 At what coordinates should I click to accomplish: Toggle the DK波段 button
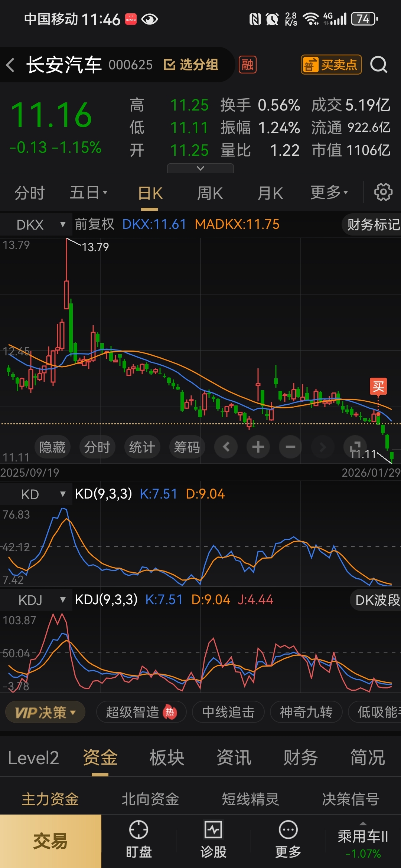[x=376, y=600]
